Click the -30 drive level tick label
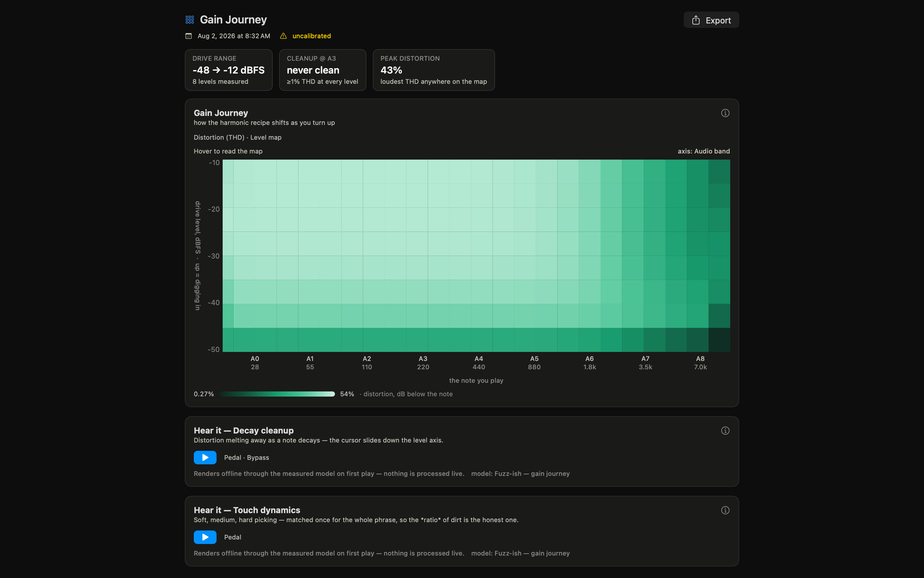 point(214,256)
